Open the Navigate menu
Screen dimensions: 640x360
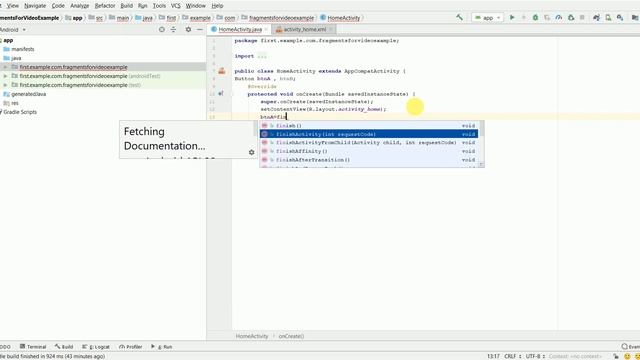pyautogui.click(x=35, y=6)
